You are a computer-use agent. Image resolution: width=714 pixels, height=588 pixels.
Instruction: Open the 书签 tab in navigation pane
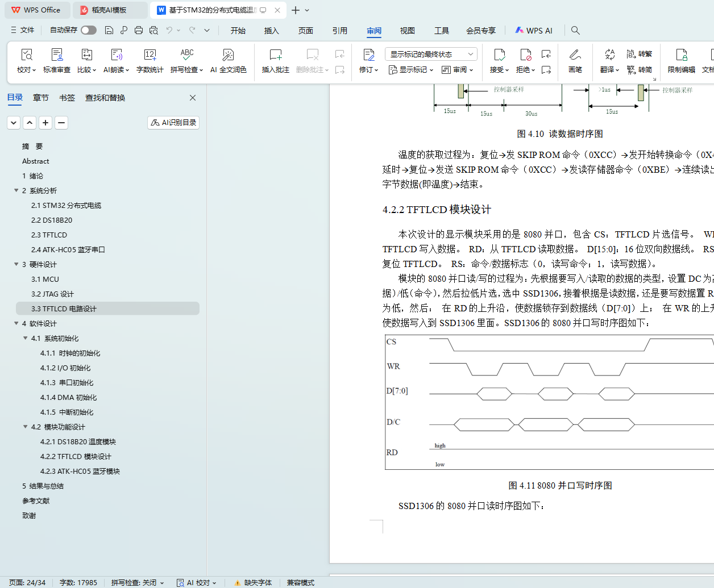[67, 98]
